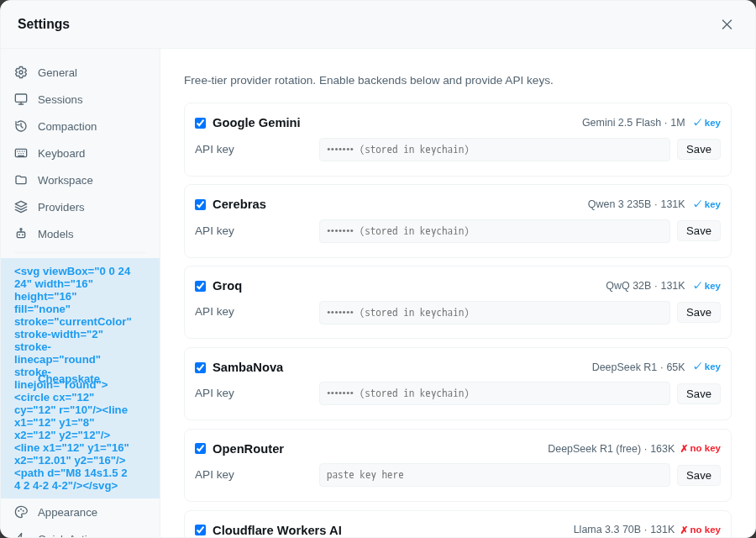Go to Keyboard settings
Screen dimensions: 756x538
80,154
